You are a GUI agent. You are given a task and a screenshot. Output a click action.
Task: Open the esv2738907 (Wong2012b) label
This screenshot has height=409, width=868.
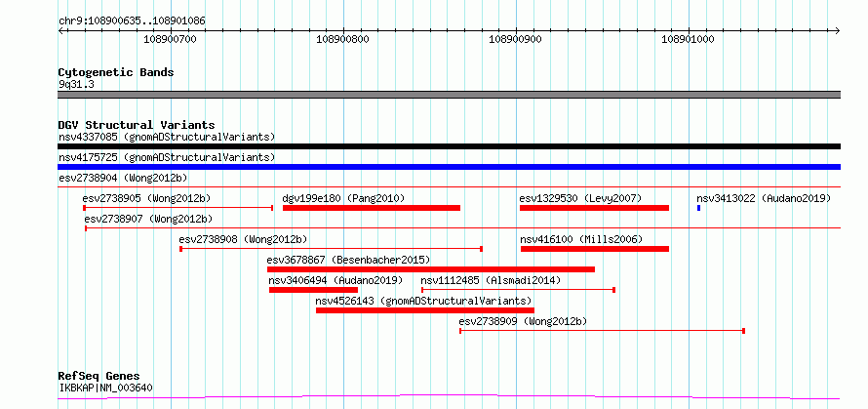pyautogui.click(x=148, y=219)
